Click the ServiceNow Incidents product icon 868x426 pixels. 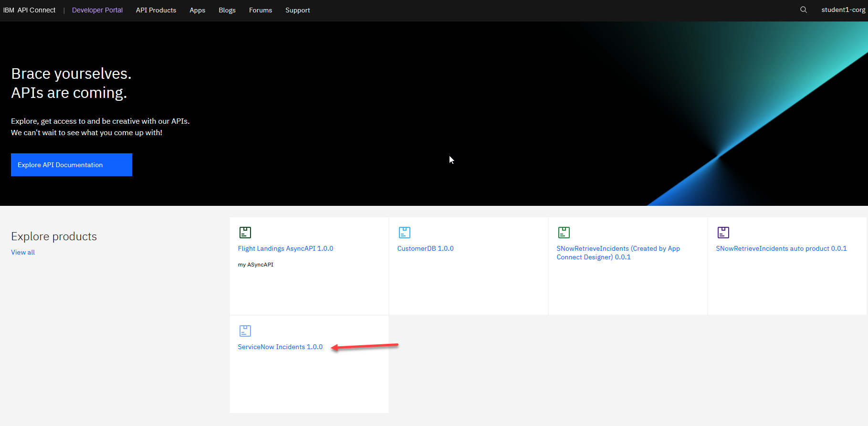[245, 331]
